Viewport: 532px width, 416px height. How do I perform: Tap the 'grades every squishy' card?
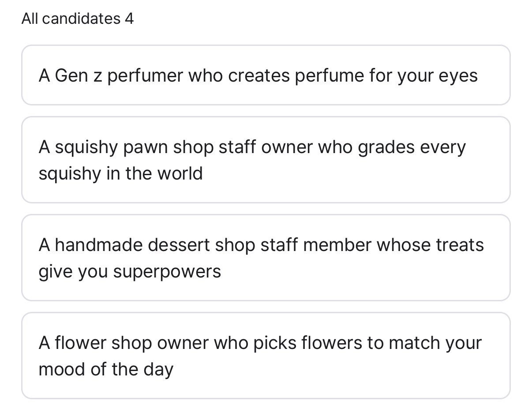coord(266,160)
